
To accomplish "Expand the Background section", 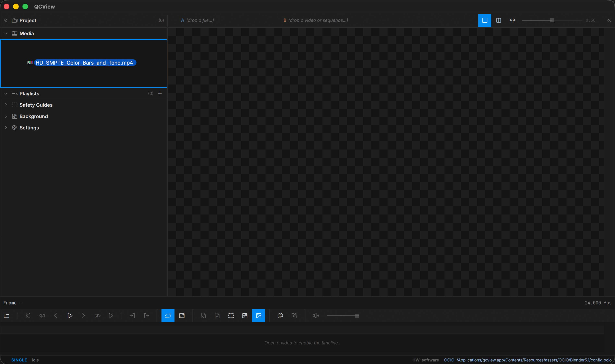I will tap(6, 116).
